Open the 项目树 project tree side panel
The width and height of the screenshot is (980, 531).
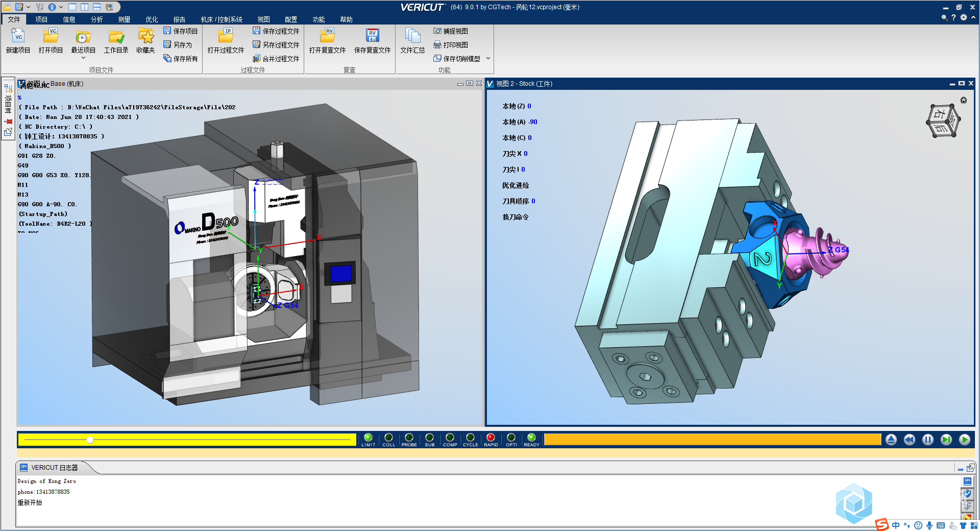point(8,104)
